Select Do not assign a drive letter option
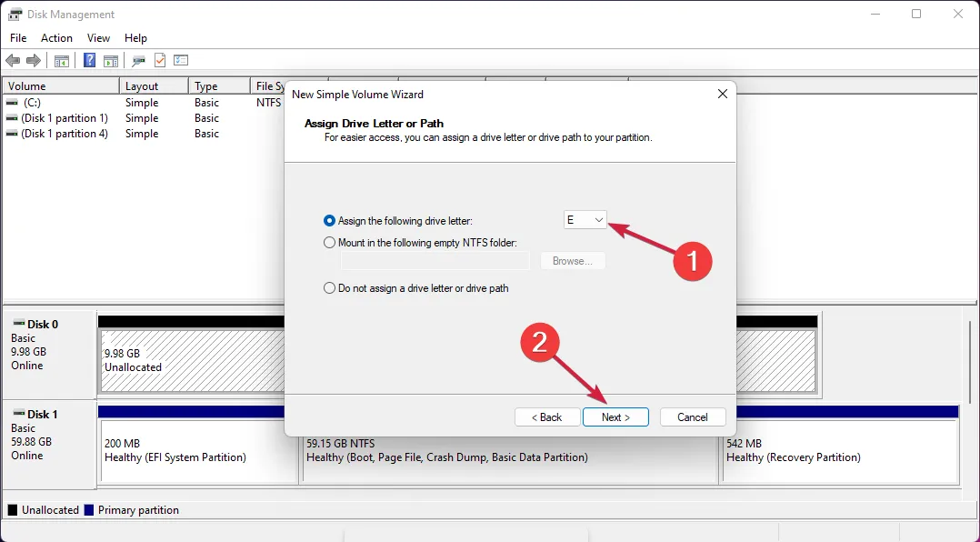The width and height of the screenshot is (980, 542). coord(329,288)
